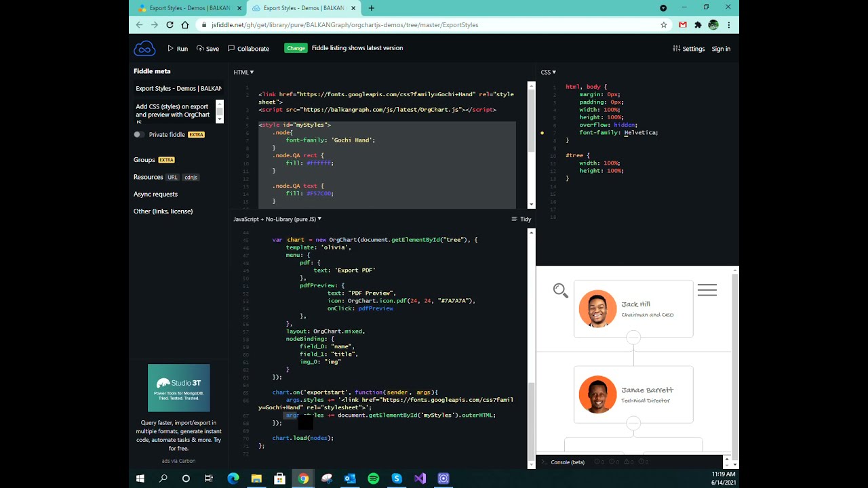Click the JavaScript panel vertical scrollbar

tap(531, 348)
